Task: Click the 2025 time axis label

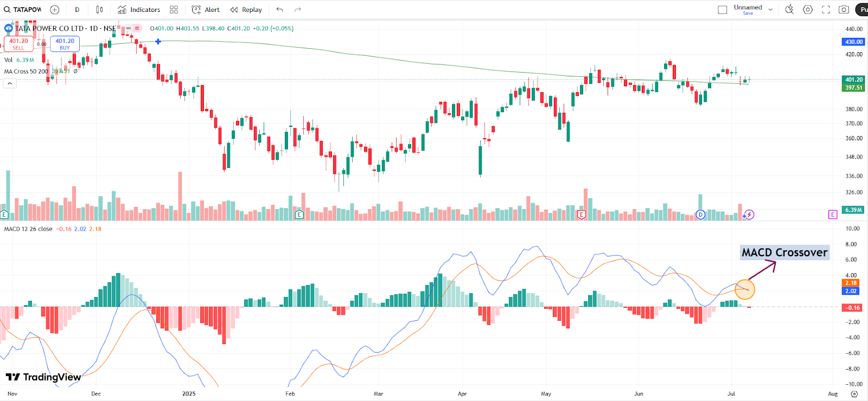Action: pos(189,394)
